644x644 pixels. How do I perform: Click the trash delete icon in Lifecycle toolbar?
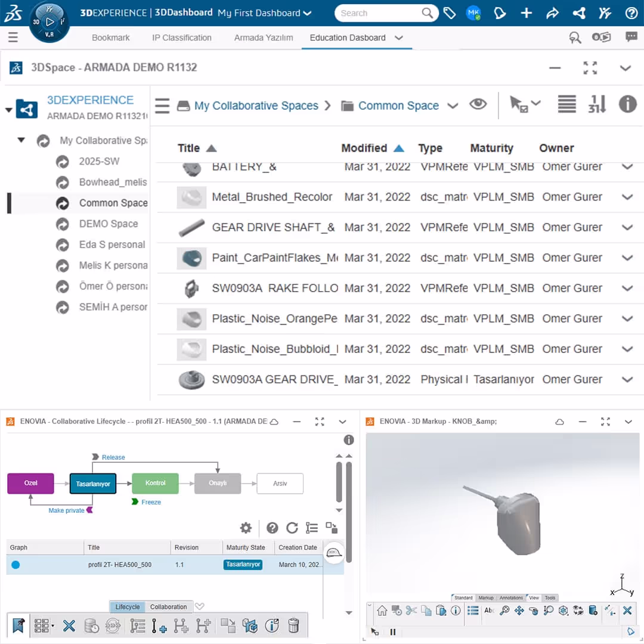[293, 626]
